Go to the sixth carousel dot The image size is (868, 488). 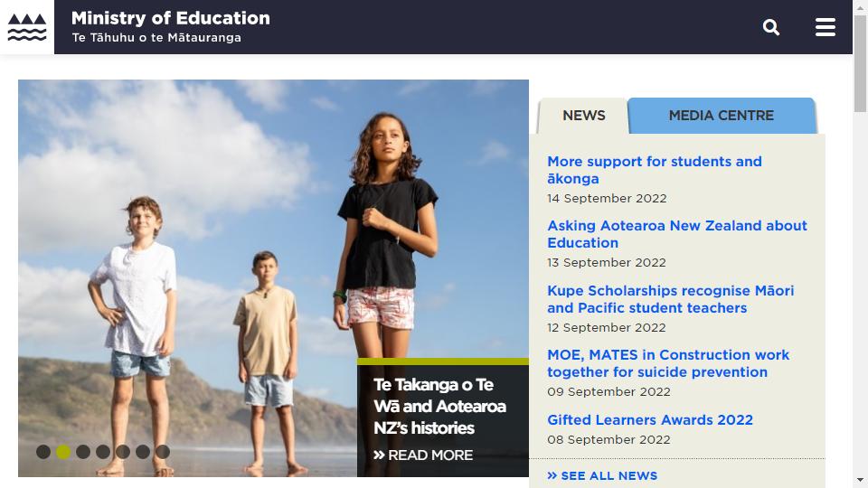pos(143,452)
